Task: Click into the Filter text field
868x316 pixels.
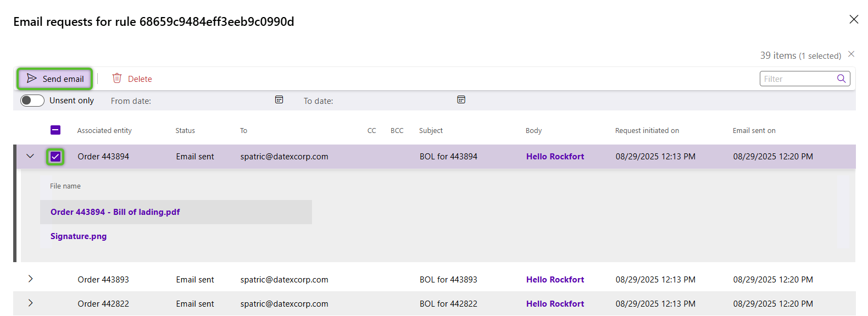Action: pyautogui.click(x=798, y=79)
